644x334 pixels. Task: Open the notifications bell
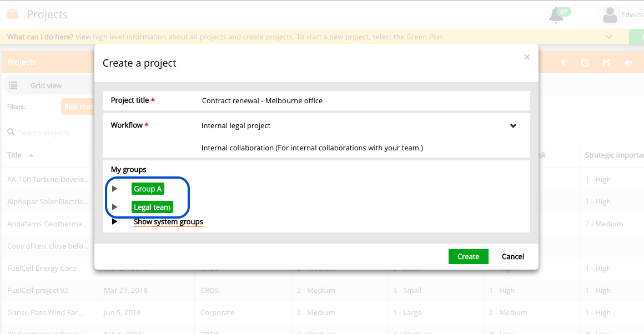coord(556,16)
